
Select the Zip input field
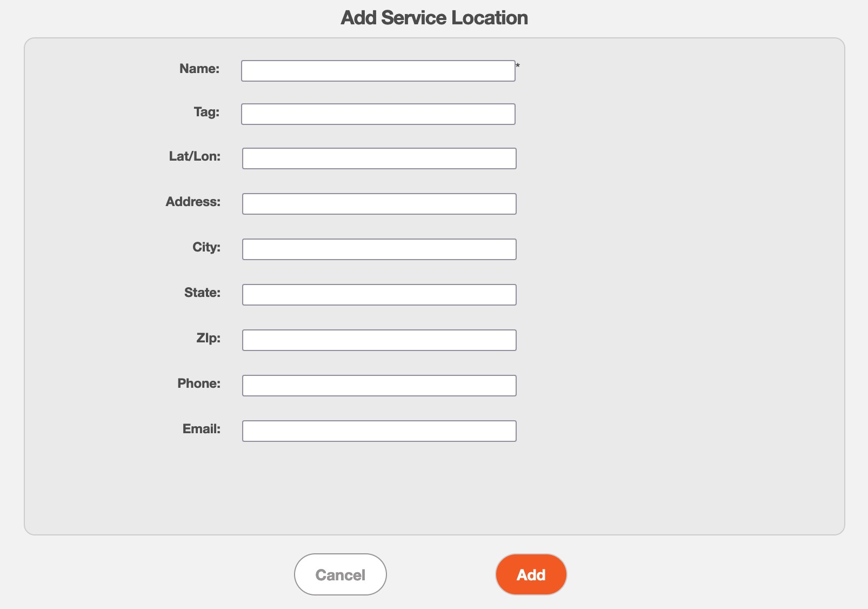(379, 340)
